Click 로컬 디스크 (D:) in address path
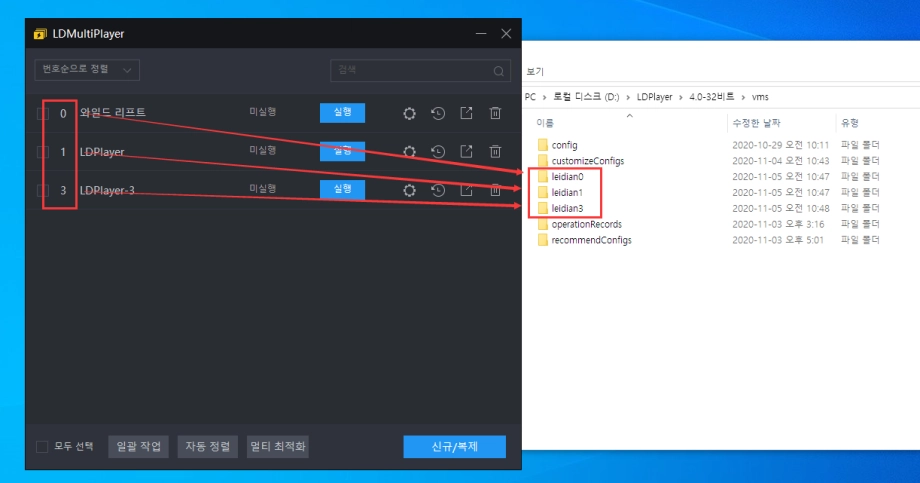920x483 pixels. 586,97
